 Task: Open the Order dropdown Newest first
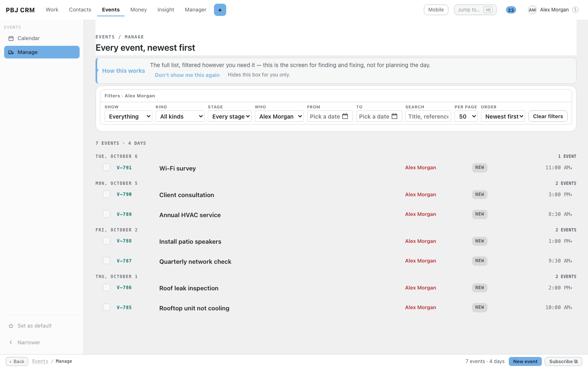pos(503,117)
